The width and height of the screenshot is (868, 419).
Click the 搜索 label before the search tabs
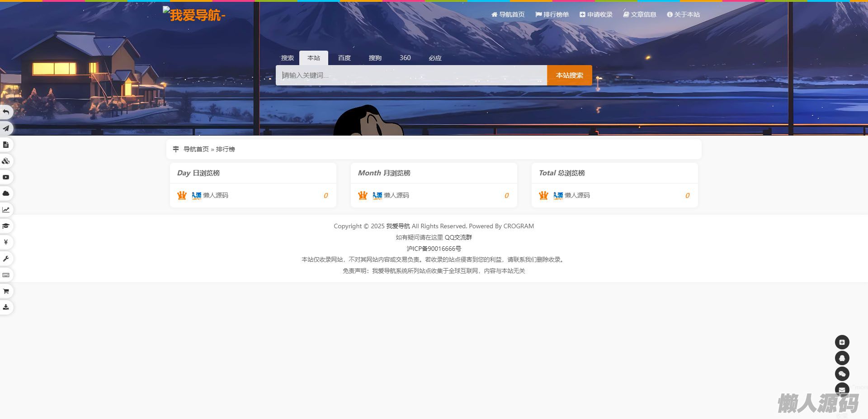(288, 58)
